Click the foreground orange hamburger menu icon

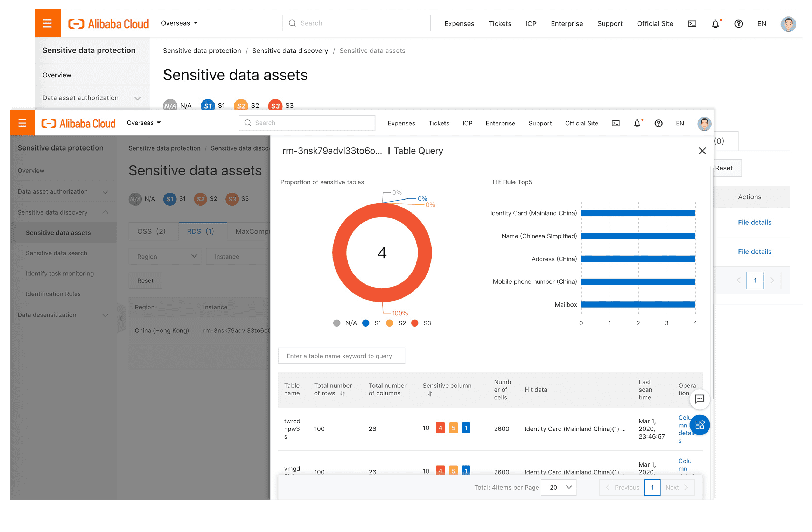(22, 123)
